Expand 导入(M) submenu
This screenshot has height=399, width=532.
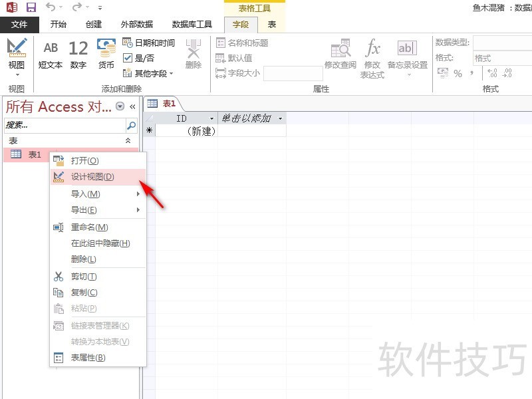[98, 194]
